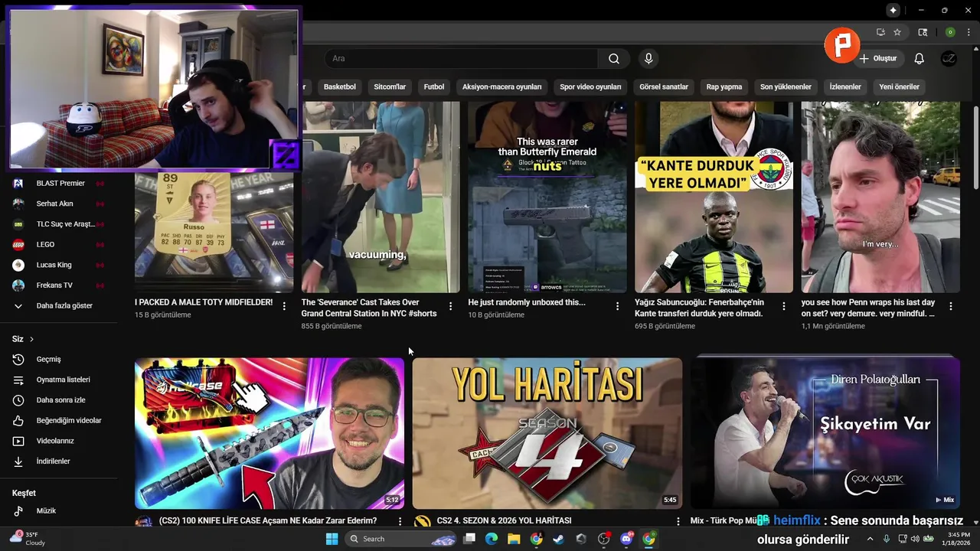Image resolution: width=980 pixels, height=551 pixels.
Task: Select the Sitcom'lar filter chip
Action: coord(390,86)
